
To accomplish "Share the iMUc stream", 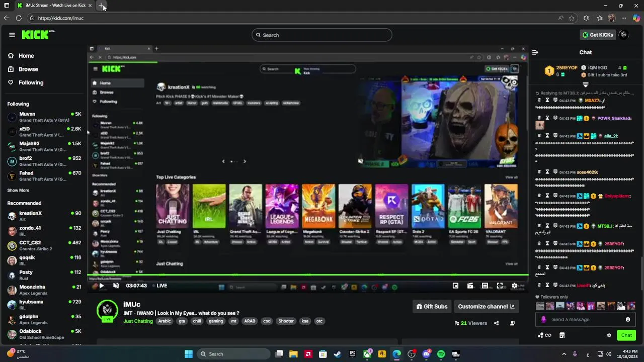I will click(x=497, y=323).
